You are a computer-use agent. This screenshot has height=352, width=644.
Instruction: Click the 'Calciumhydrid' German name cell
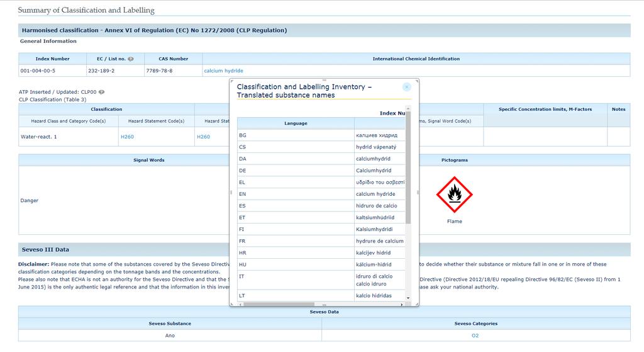(x=379, y=170)
